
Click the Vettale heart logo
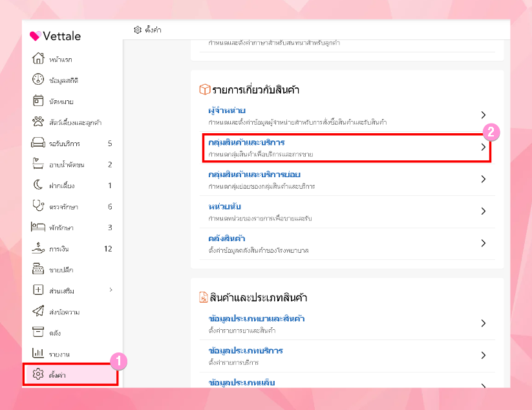[35, 36]
